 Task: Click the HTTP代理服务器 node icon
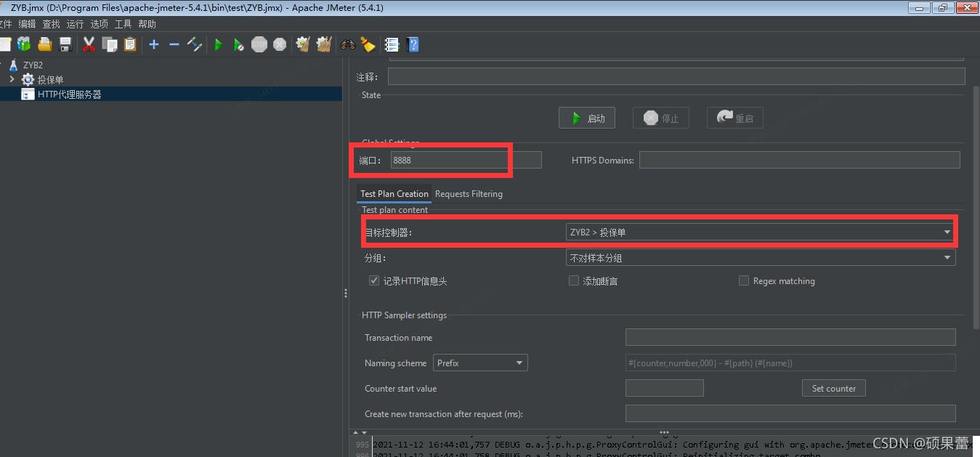[28, 94]
